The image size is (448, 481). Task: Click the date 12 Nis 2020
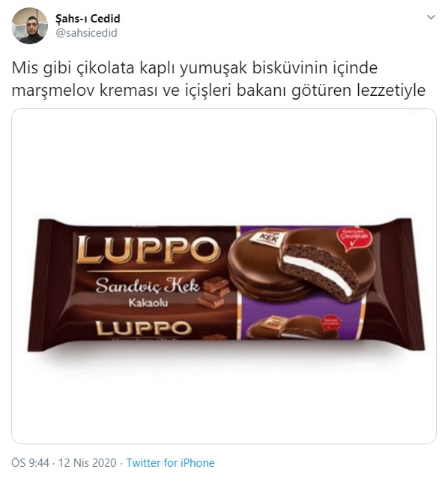[x=88, y=462]
